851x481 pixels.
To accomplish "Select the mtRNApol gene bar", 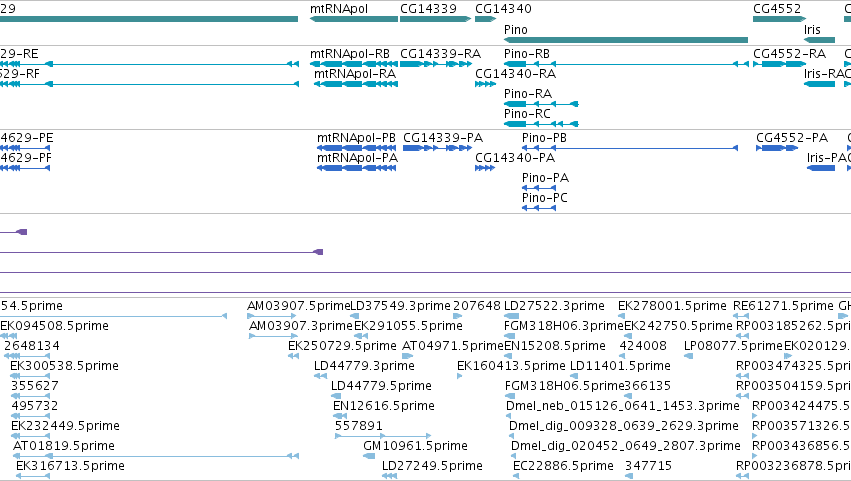I will [354, 19].
